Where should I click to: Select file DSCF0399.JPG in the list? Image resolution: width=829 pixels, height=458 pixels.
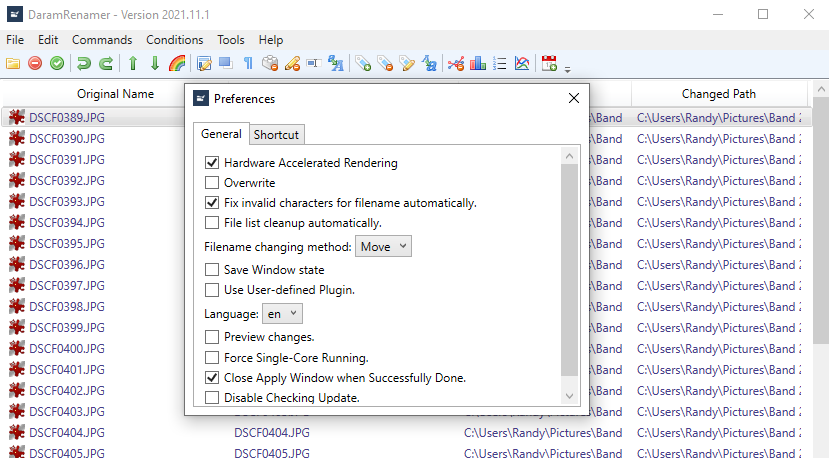(x=67, y=327)
